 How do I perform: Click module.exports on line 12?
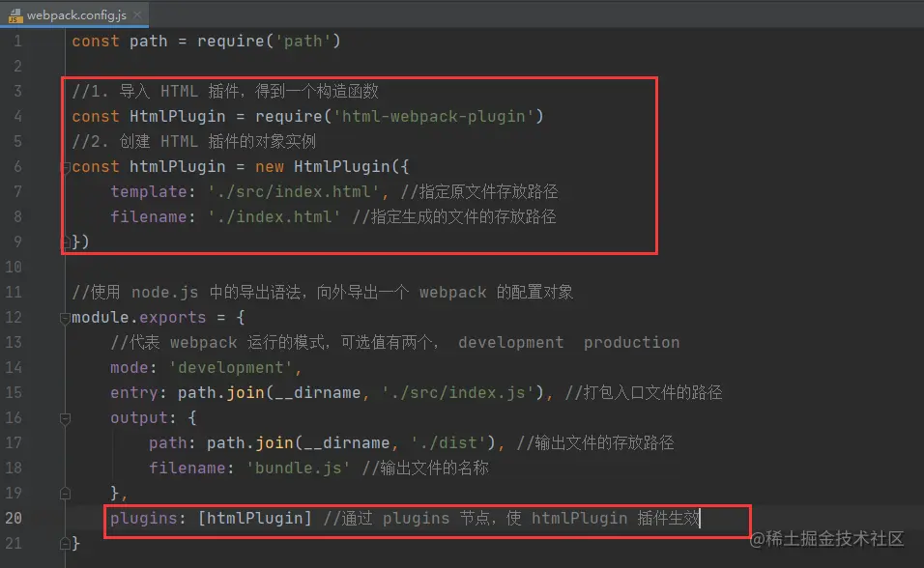pos(139,318)
